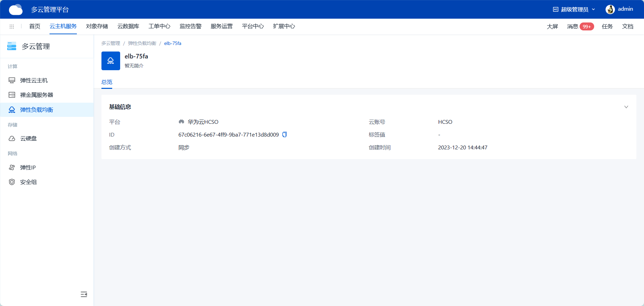This screenshot has height=306, width=644.
Task: Open the 文档 link
Action: (x=627, y=27)
